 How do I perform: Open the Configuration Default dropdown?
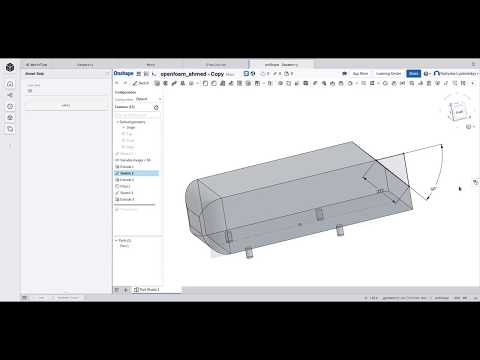pyautogui.click(x=148, y=99)
